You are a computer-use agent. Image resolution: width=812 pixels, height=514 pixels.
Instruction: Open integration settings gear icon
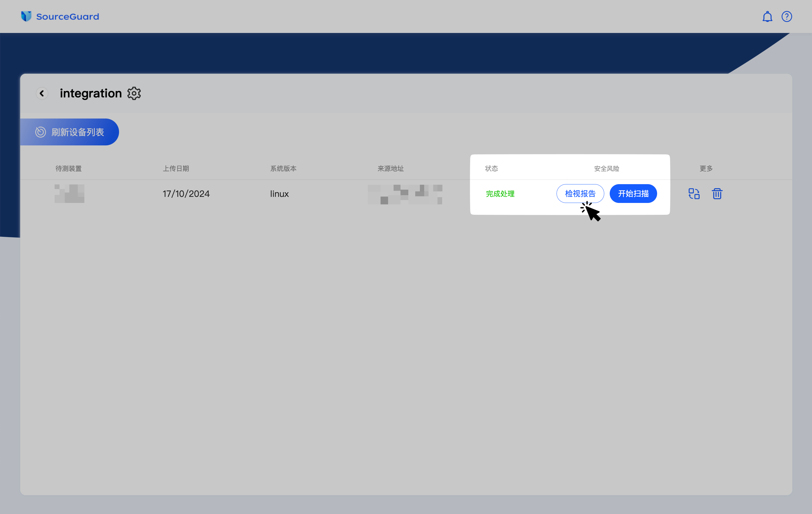(134, 93)
